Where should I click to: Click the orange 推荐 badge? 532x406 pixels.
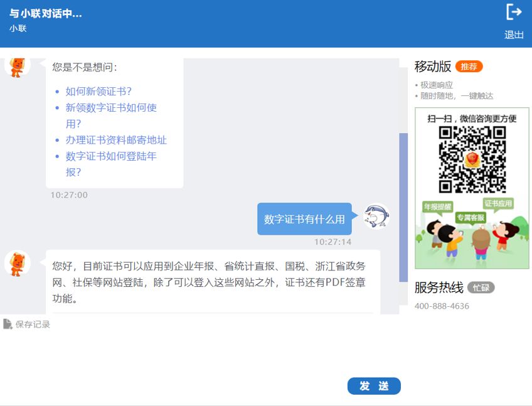tap(469, 67)
